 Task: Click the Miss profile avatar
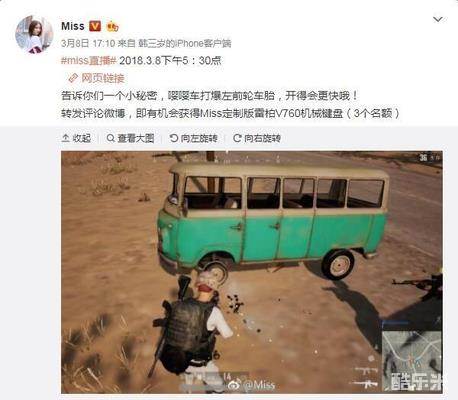pyautogui.click(x=34, y=35)
